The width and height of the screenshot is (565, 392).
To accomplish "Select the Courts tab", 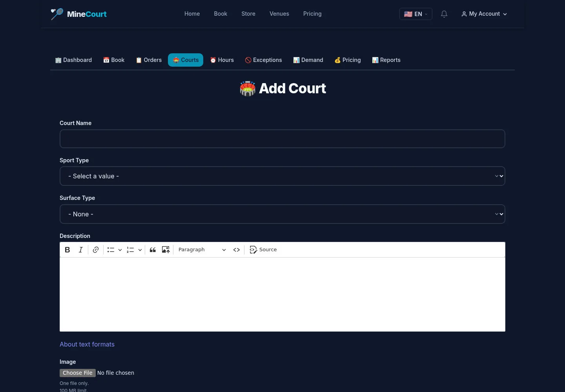I will click(186, 60).
